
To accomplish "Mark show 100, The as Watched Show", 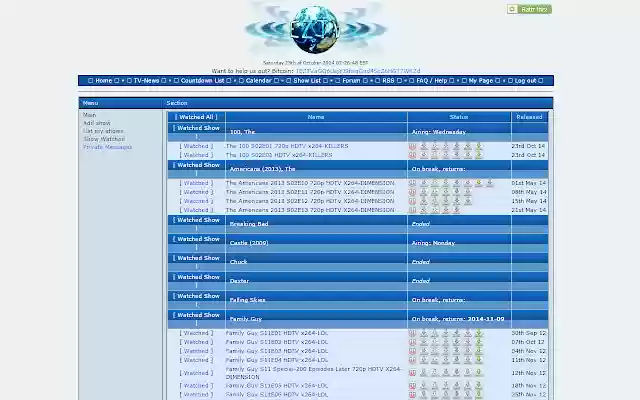I will click(x=196, y=132).
